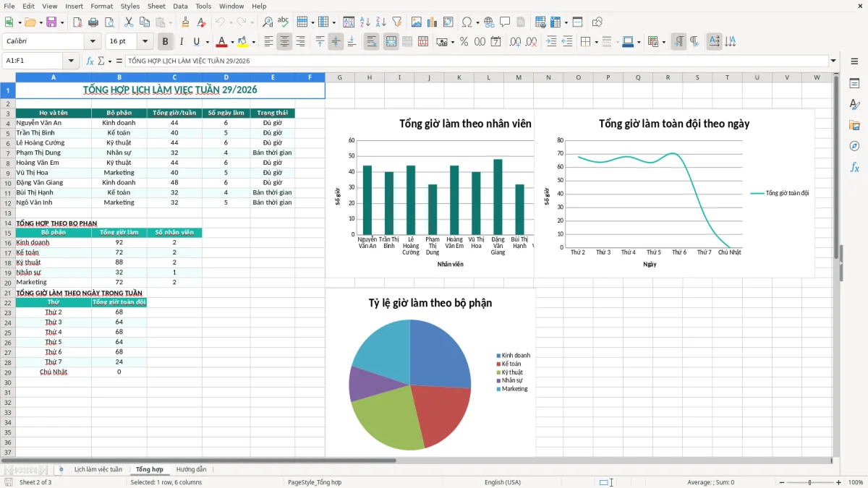Select the pie chart Tỷ lệ giờ làm theo bộ phận
This screenshot has width=868, height=488.
point(430,373)
